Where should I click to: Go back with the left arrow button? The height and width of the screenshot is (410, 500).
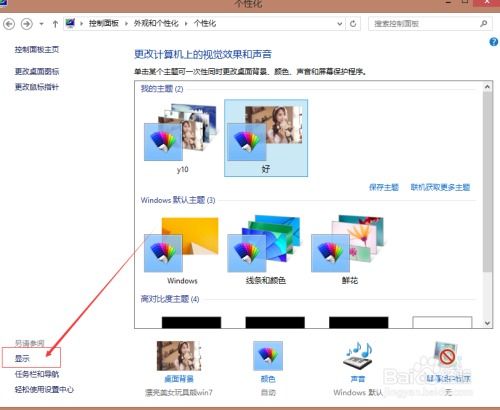tap(9, 24)
